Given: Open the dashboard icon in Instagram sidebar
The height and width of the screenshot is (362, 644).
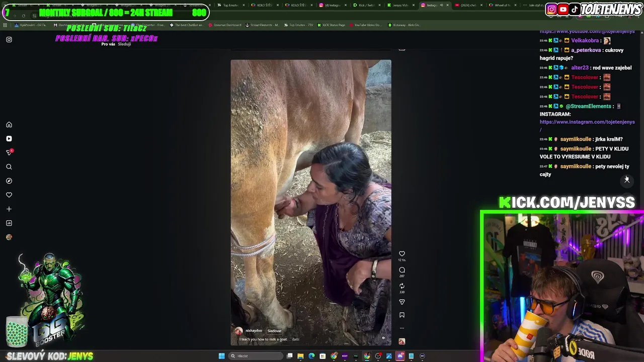Looking at the screenshot, I should [x=9, y=223].
